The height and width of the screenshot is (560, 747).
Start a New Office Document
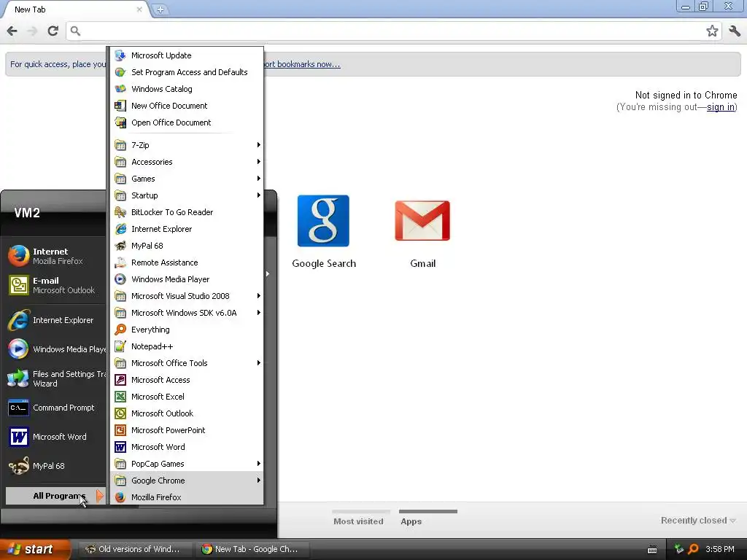click(187, 106)
